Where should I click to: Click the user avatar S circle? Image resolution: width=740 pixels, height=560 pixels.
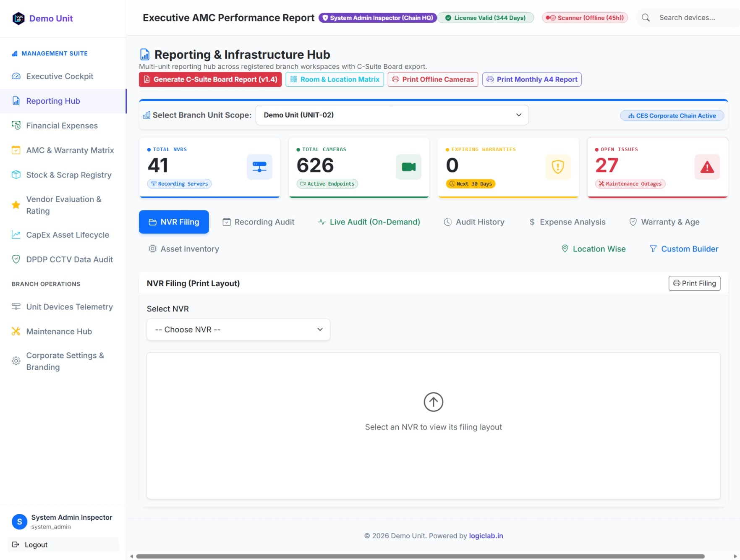tap(19, 522)
